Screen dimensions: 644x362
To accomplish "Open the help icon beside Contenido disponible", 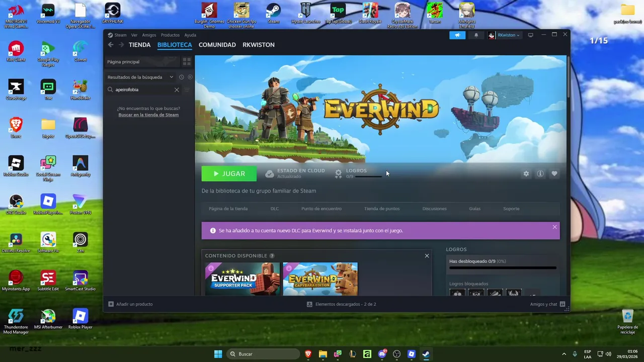I will (272, 256).
